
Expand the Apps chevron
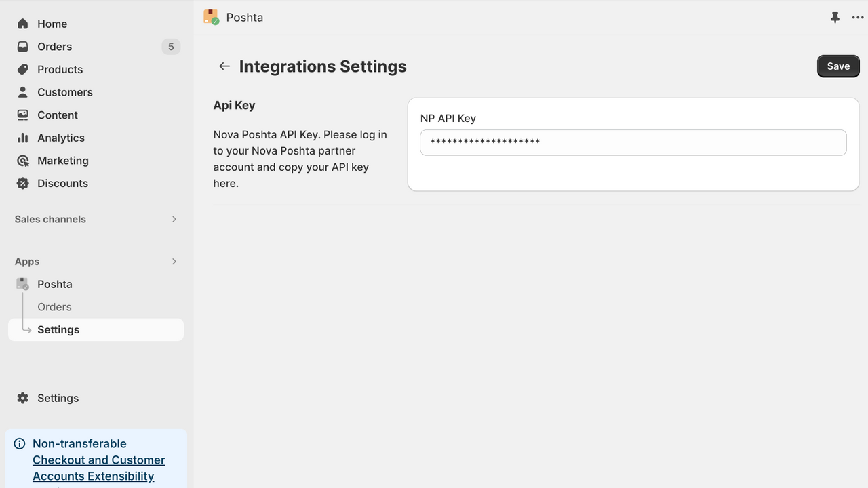pos(174,262)
